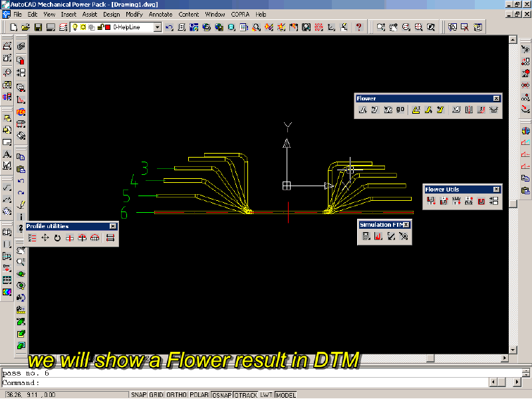Switch the MODEL/paper space toggle
532x399 pixels.
coord(286,395)
